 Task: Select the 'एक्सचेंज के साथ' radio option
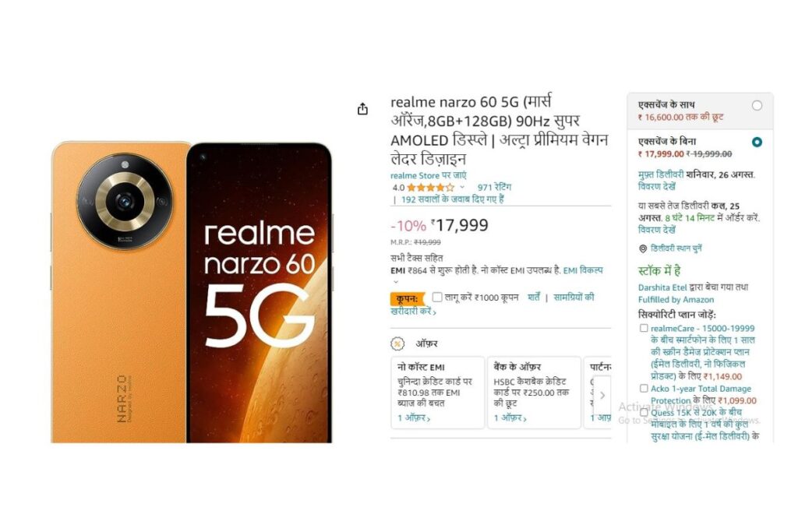[x=757, y=105]
